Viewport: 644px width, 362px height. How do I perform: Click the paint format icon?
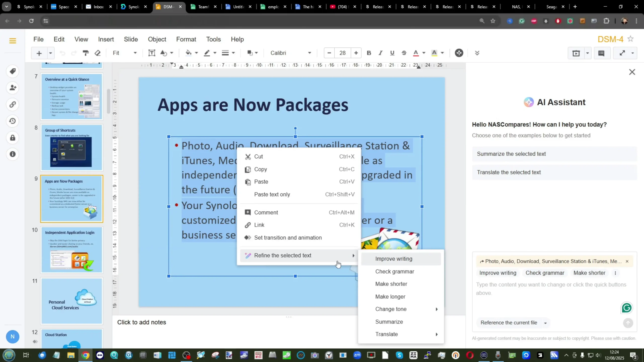tap(86, 53)
